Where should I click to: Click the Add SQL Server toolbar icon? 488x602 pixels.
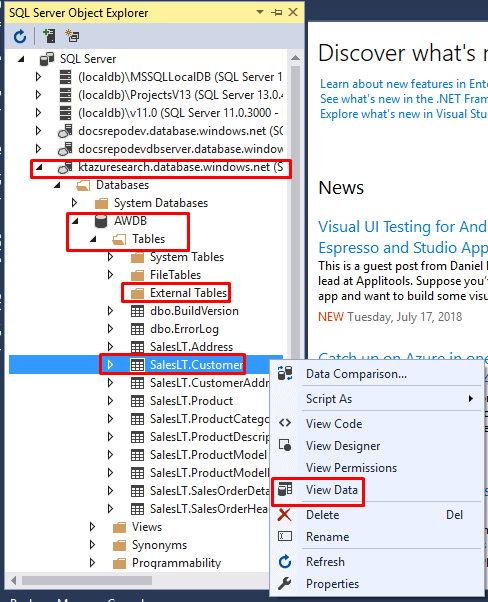point(49,36)
